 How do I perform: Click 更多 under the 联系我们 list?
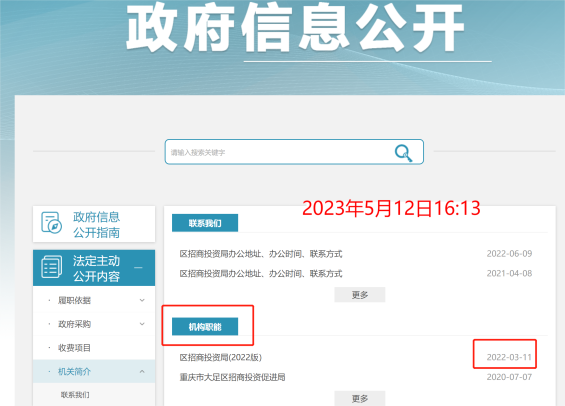coord(360,295)
